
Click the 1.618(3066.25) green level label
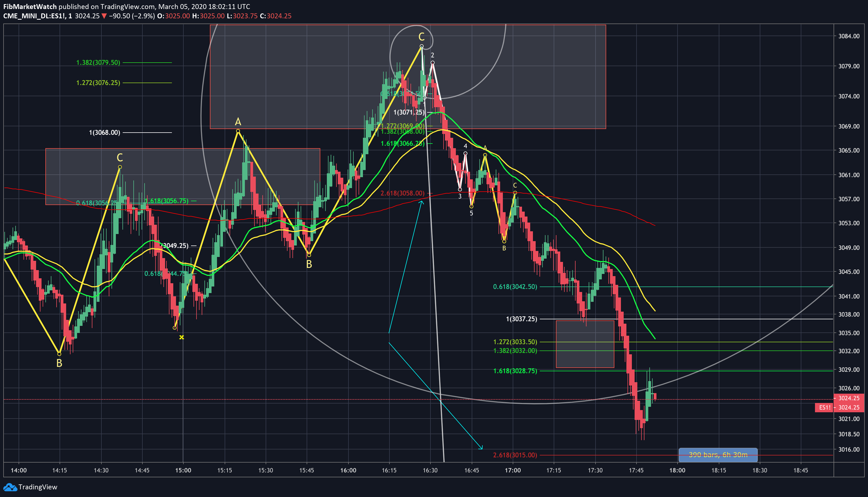click(x=403, y=143)
